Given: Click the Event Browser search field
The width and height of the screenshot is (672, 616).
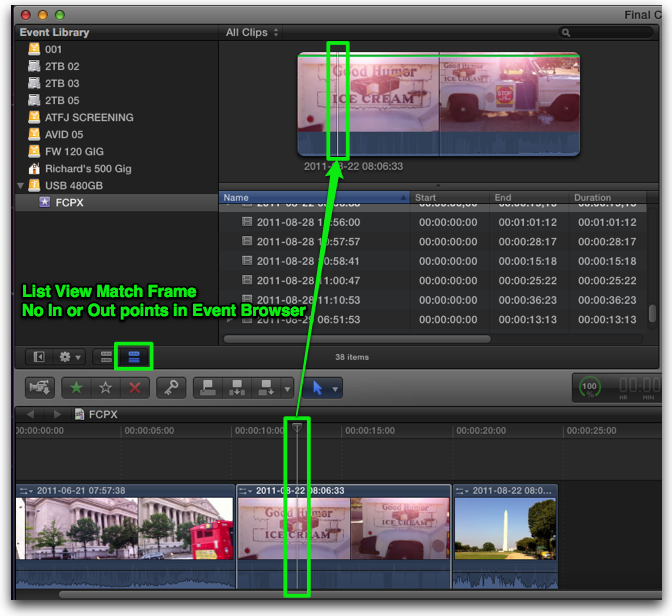Looking at the screenshot, I should (606, 32).
